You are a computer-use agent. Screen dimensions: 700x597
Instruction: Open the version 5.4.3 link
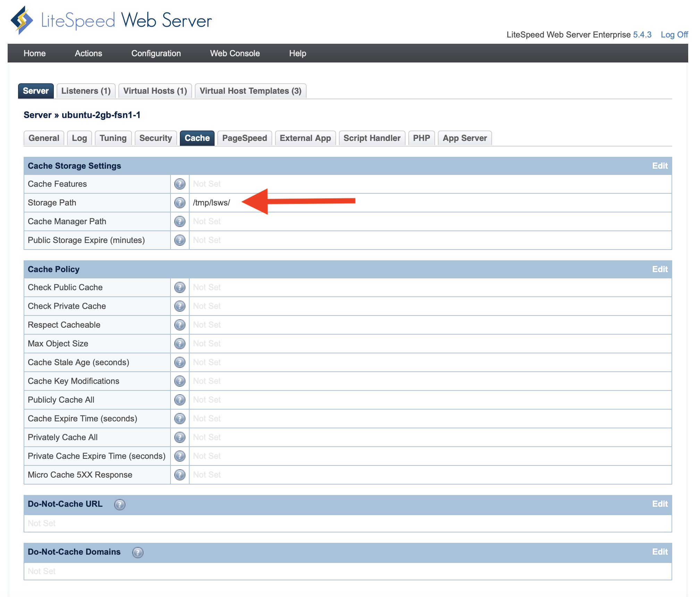(x=642, y=35)
